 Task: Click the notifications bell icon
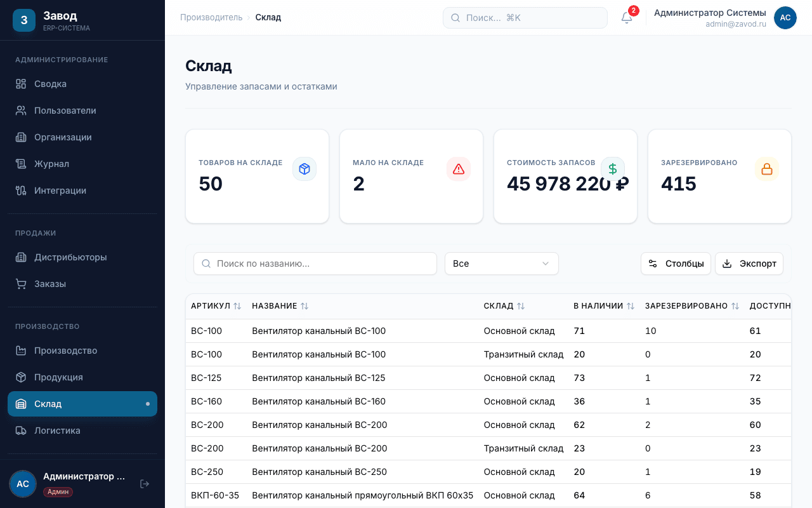(627, 18)
